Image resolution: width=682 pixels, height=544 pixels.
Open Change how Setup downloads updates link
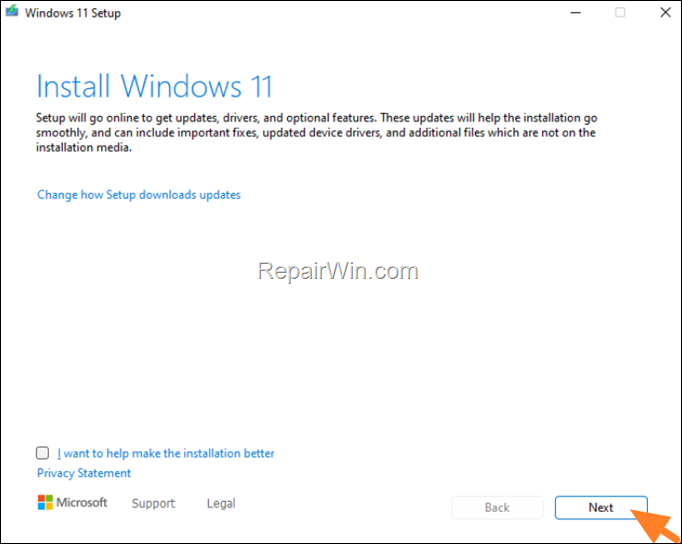tap(139, 195)
